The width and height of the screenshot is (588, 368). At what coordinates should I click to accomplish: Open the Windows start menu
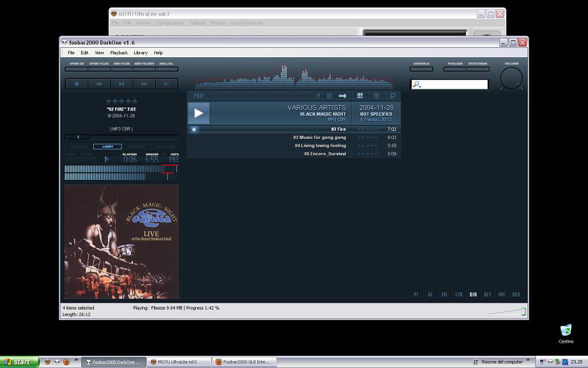coord(19,362)
